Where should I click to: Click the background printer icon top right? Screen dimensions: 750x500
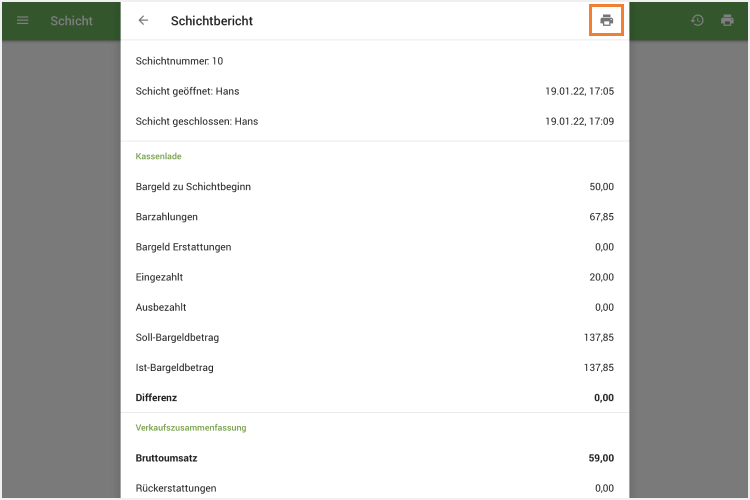[727, 20]
